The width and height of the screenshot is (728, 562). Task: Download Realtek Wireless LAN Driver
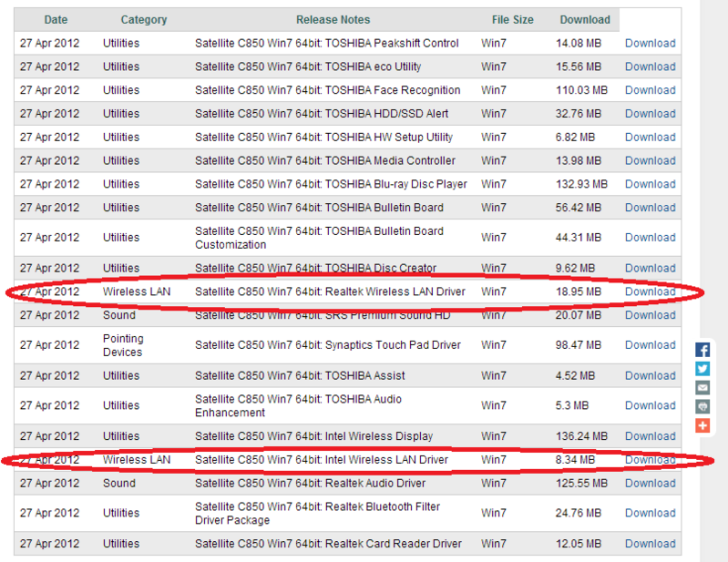[x=650, y=292]
